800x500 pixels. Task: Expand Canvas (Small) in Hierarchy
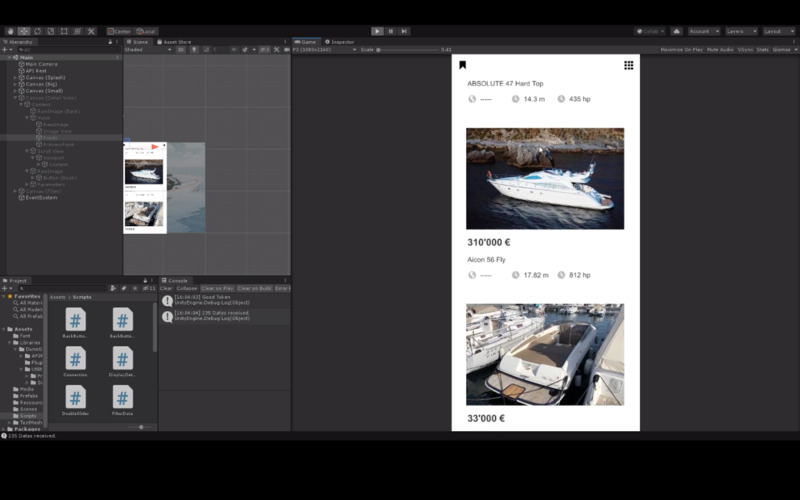[15, 91]
